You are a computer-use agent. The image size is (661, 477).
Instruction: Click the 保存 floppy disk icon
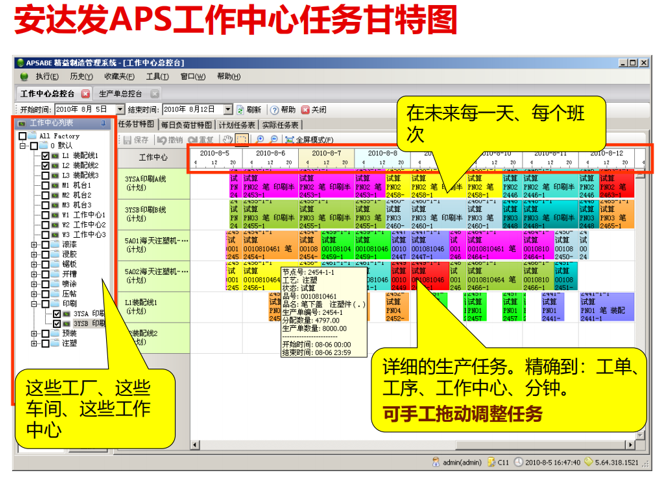127,140
